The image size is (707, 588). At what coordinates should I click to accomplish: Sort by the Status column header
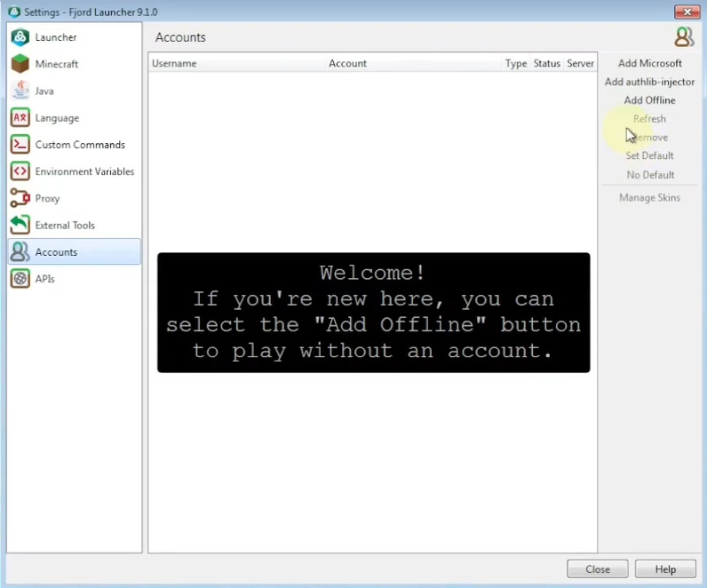[546, 63]
